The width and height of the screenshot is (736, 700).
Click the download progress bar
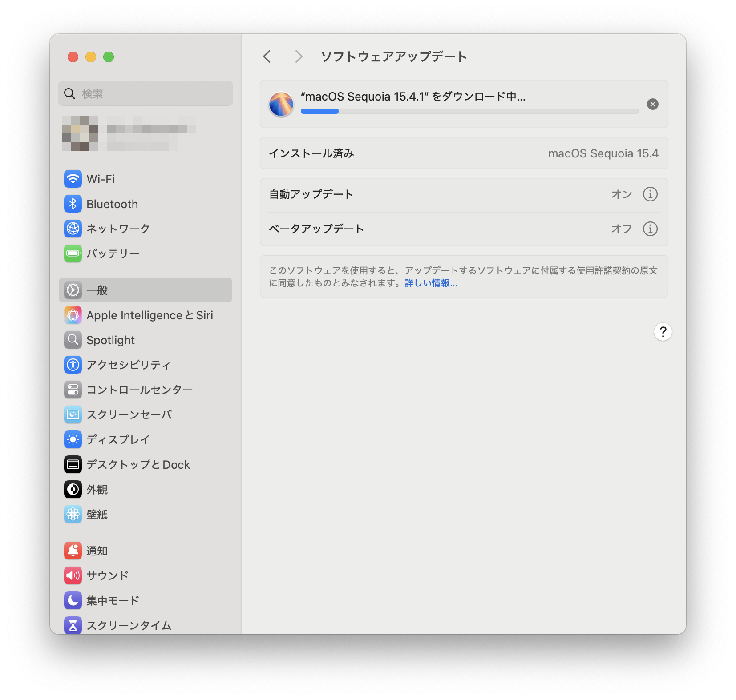tap(470, 111)
